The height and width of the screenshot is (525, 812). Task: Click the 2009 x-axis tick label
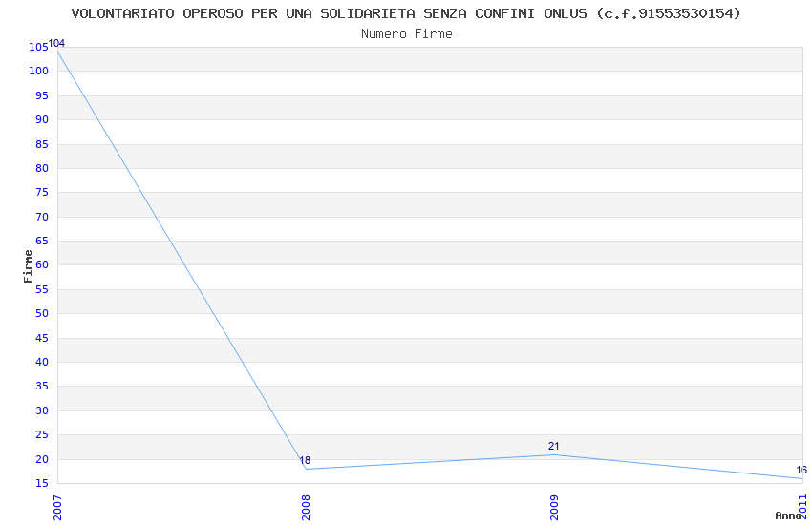pos(554,508)
